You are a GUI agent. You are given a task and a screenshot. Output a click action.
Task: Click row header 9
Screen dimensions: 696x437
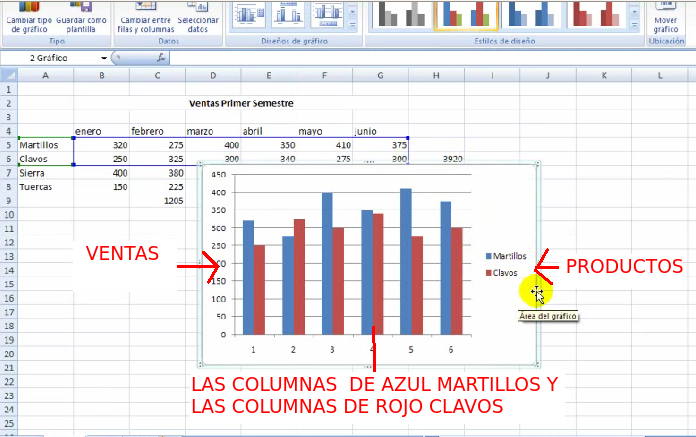pos(8,201)
